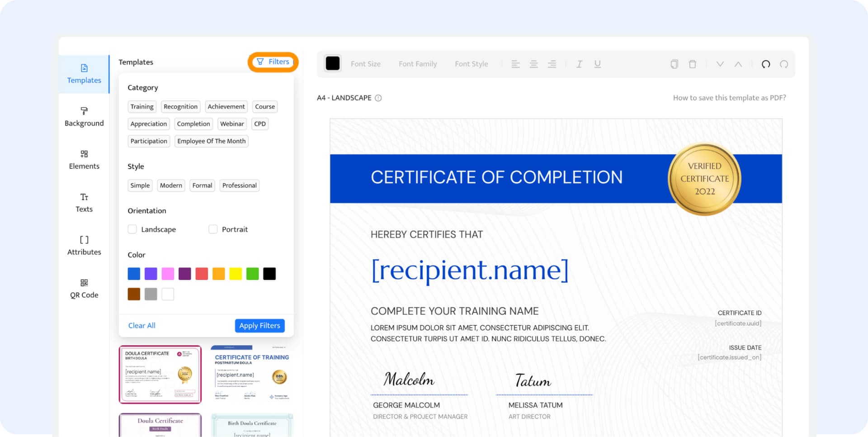This screenshot has width=868, height=437.
Task: Delete element with trash icon
Action: [692, 64]
